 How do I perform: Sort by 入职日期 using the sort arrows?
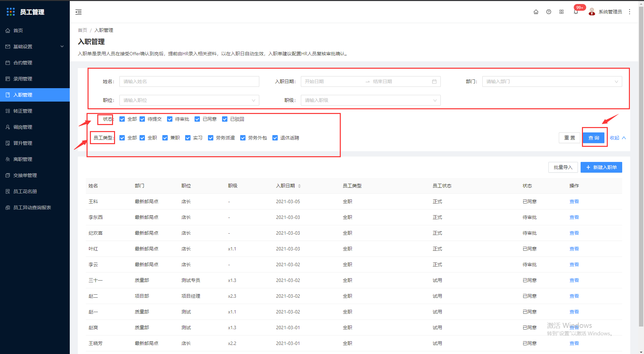[299, 186]
